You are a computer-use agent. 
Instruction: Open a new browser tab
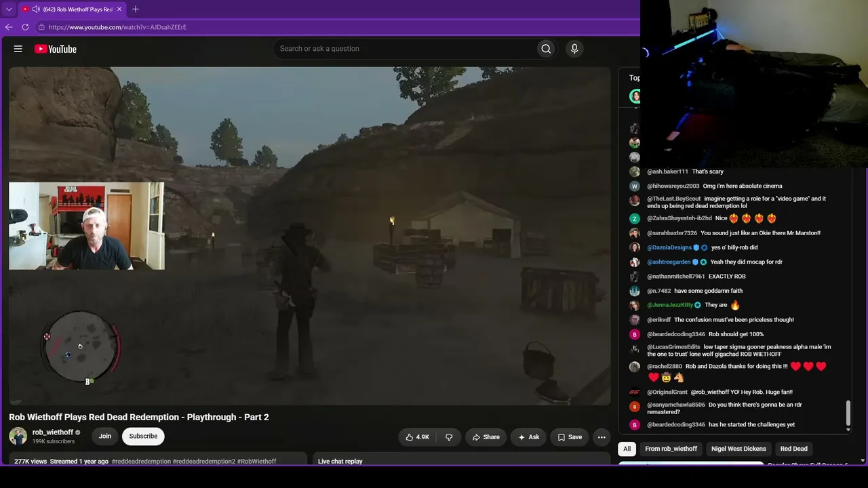point(136,9)
